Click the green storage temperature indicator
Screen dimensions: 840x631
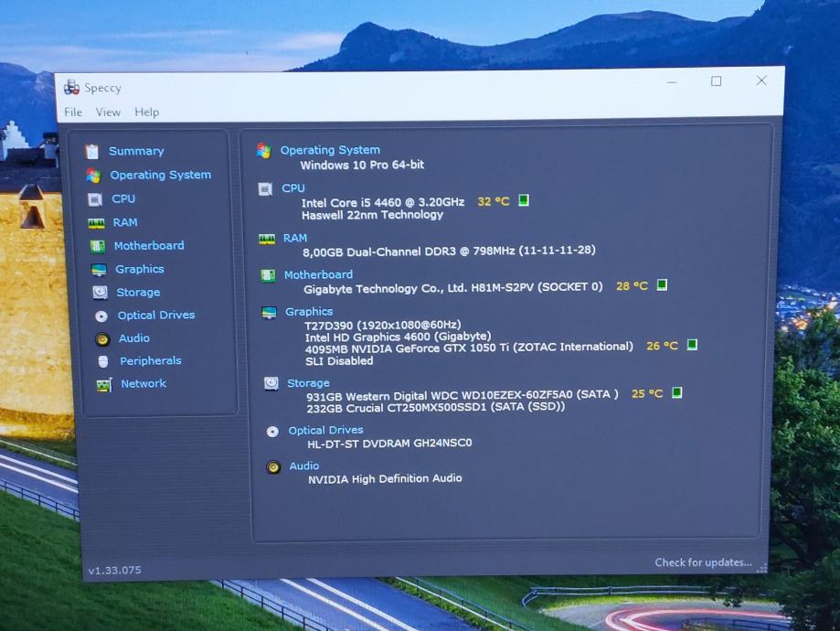click(x=677, y=392)
